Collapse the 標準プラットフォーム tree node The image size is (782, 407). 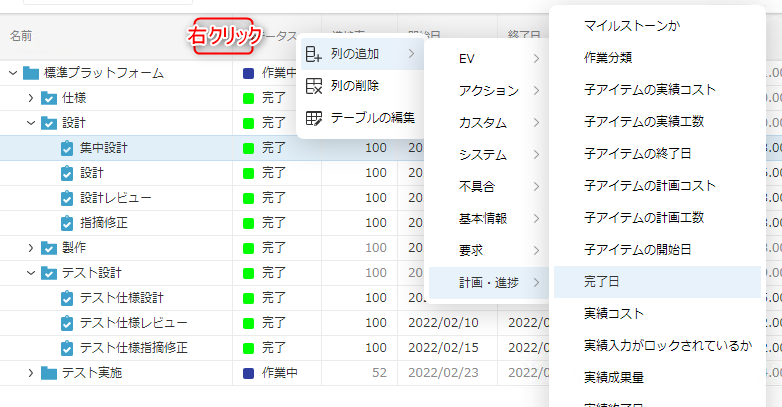[12, 73]
